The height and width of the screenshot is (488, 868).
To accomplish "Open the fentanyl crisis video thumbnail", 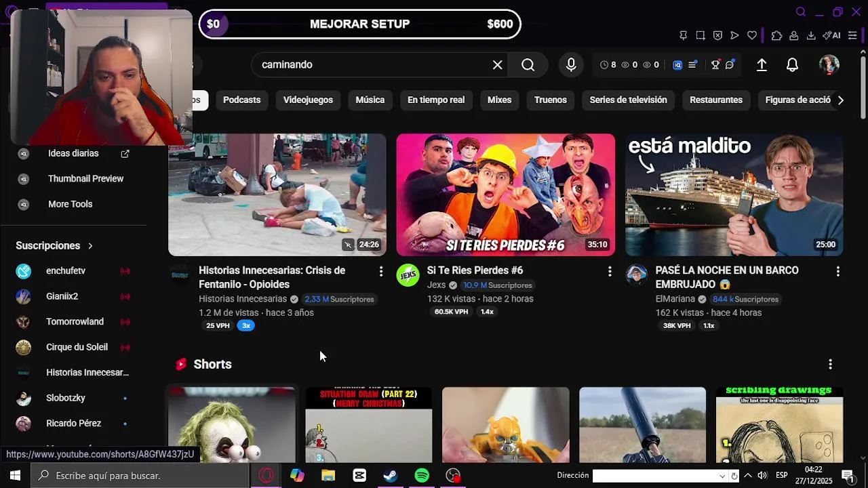I will pos(277,195).
